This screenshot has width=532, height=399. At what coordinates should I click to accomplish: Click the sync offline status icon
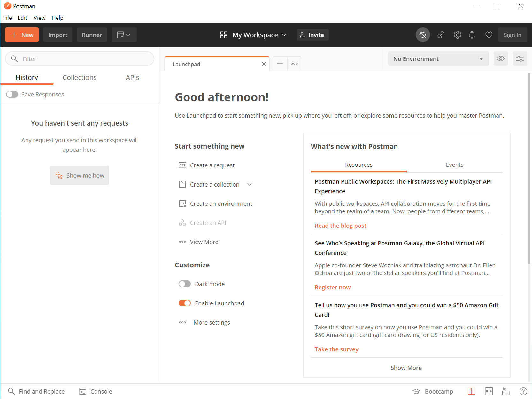click(423, 35)
